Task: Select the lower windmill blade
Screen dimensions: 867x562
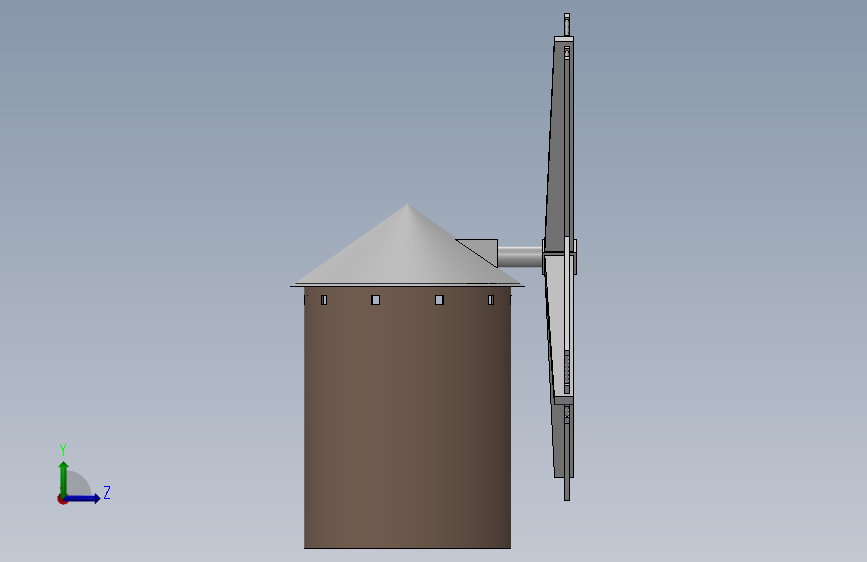Action: [x=560, y=365]
